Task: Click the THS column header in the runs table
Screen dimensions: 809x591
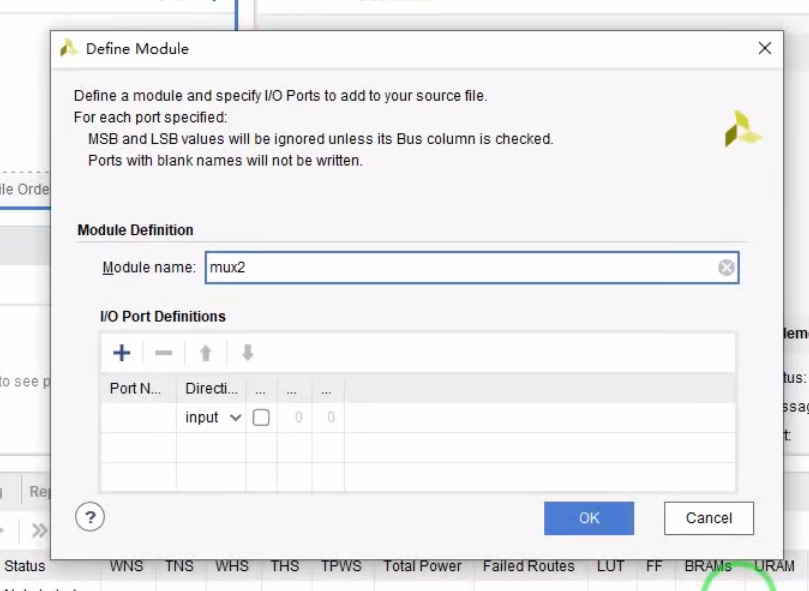Action: tap(285, 566)
